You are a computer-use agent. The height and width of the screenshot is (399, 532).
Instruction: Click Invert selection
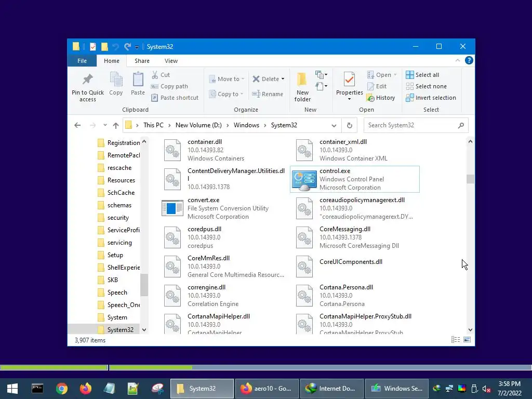pyautogui.click(x=431, y=98)
